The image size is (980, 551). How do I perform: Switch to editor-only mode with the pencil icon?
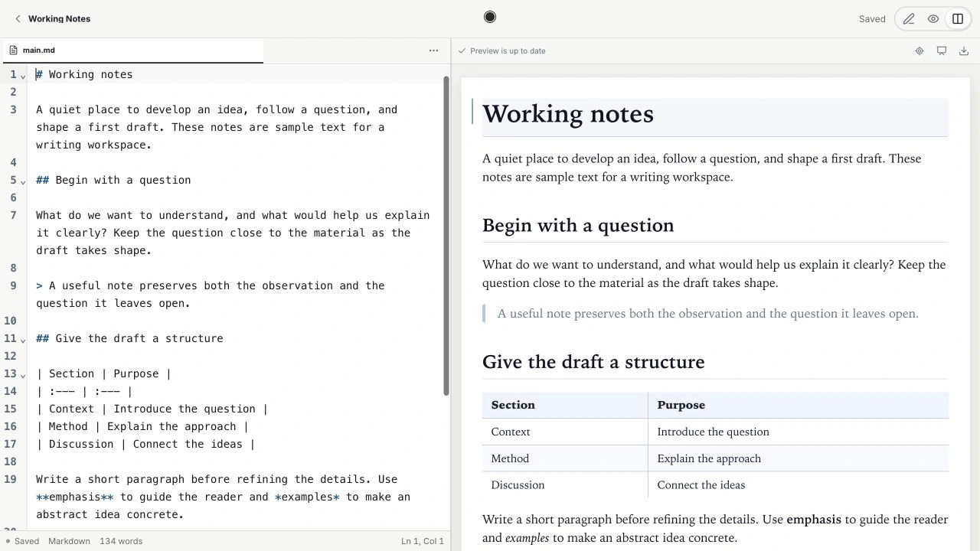(x=909, y=19)
